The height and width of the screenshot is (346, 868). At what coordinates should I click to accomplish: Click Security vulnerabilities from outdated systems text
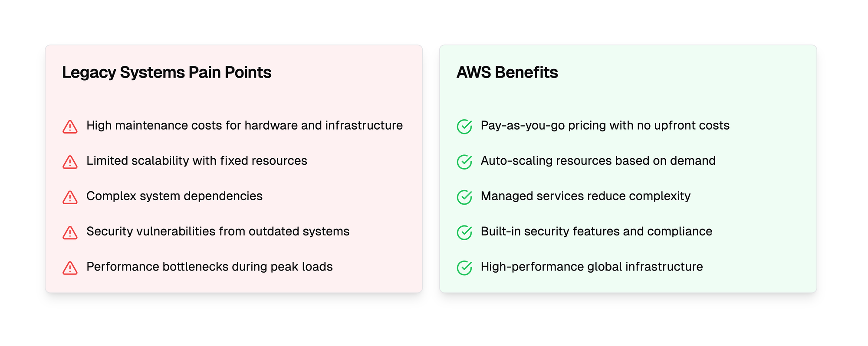tap(218, 232)
